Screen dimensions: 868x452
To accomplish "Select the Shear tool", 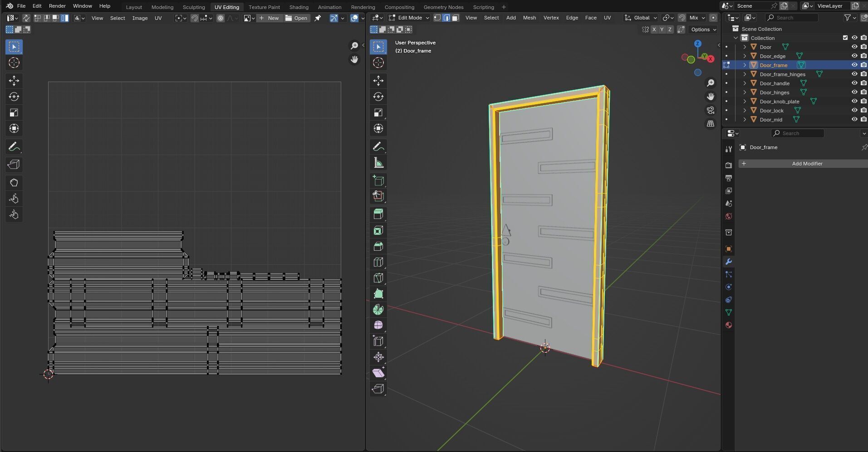I will (x=378, y=373).
